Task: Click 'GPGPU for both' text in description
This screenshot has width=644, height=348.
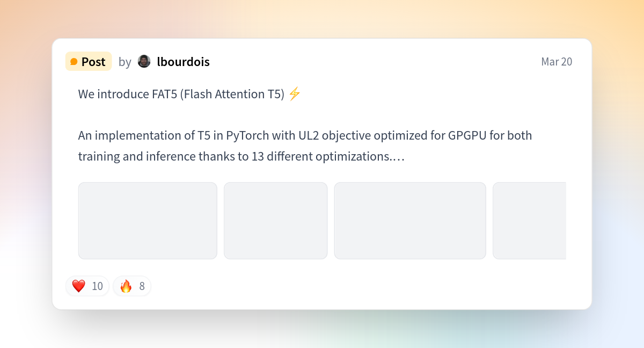Action: pos(489,135)
